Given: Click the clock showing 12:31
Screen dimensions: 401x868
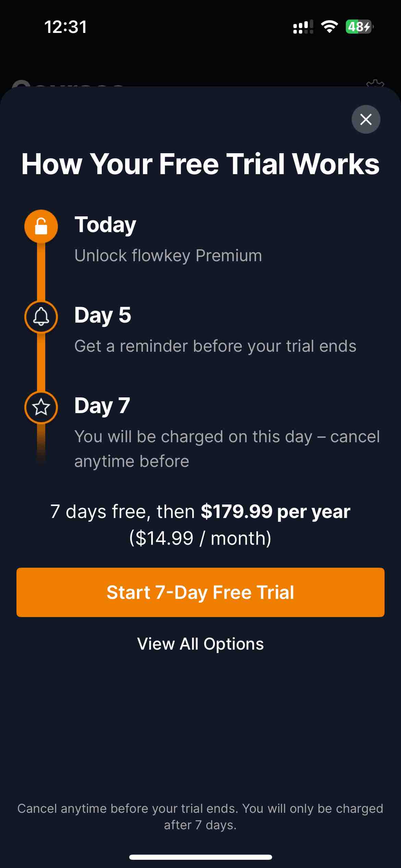Looking at the screenshot, I should click(x=66, y=27).
